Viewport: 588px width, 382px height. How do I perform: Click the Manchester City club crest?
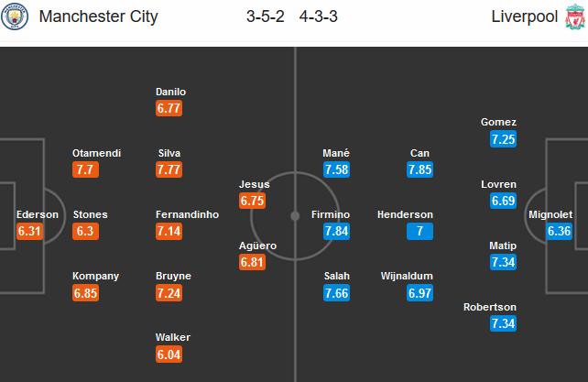pyautogui.click(x=15, y=16)
